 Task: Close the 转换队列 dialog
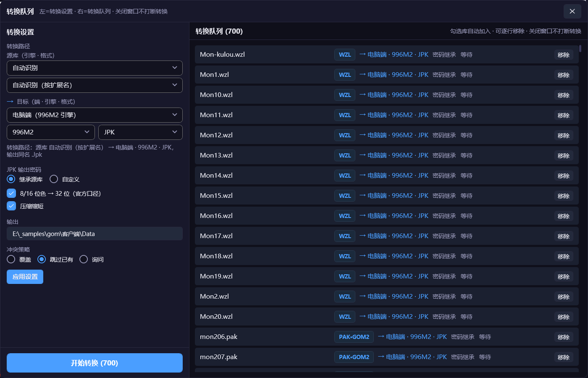(572, 11)
